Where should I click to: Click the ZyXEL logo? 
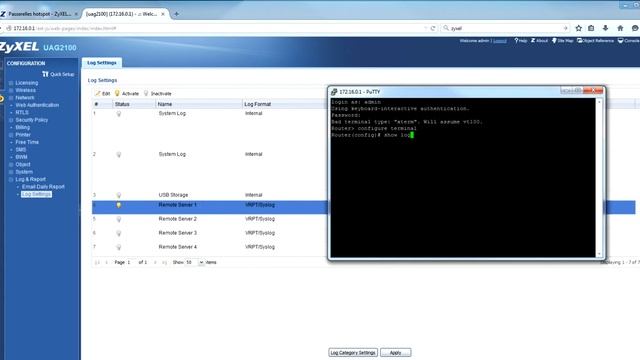(x=19, y=47)
